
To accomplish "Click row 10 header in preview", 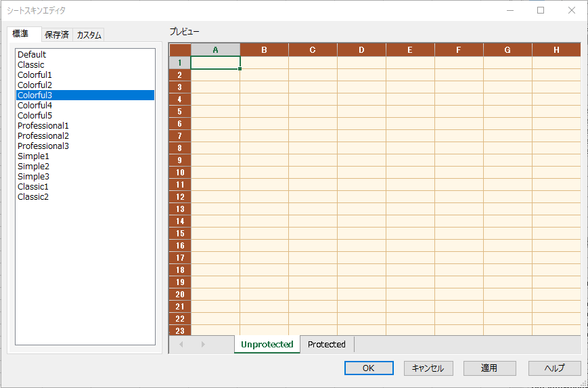I will (180, 173).
